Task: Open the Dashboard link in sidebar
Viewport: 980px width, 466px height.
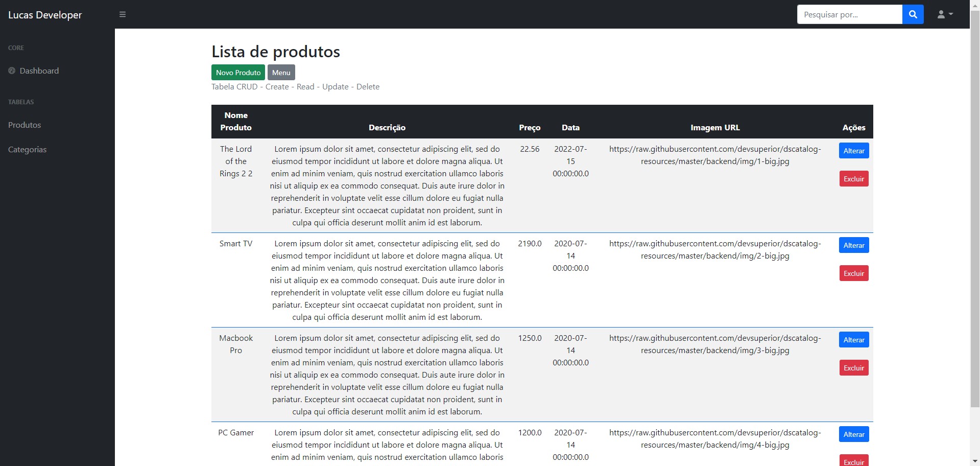Action: [39, 71]
